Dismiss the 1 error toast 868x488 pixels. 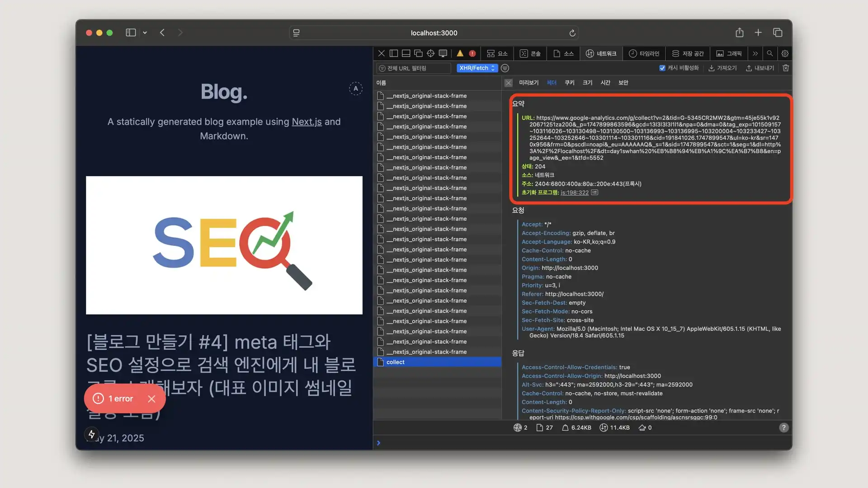click(x=151, y=399)
